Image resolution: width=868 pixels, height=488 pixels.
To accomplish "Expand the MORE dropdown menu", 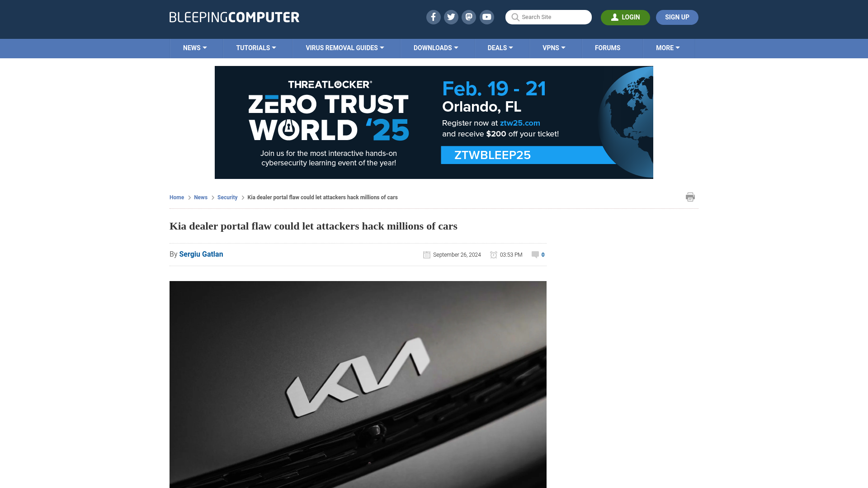I will 668,47.
